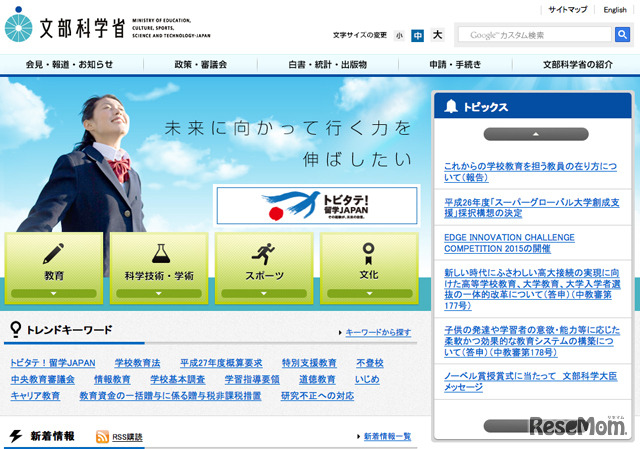The image size is (640, 449).
Task: Open the RSS購読 link
Action: coord(127,437)
